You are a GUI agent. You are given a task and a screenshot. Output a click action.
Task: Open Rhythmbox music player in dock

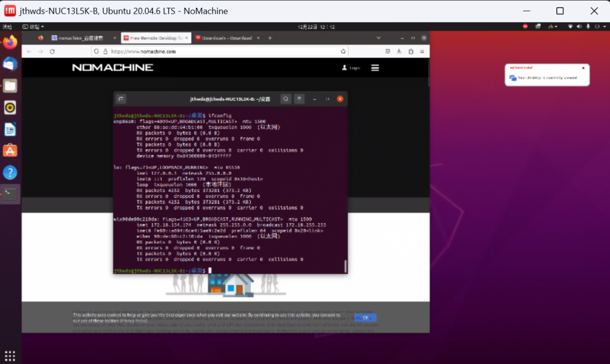coord(10,107)
